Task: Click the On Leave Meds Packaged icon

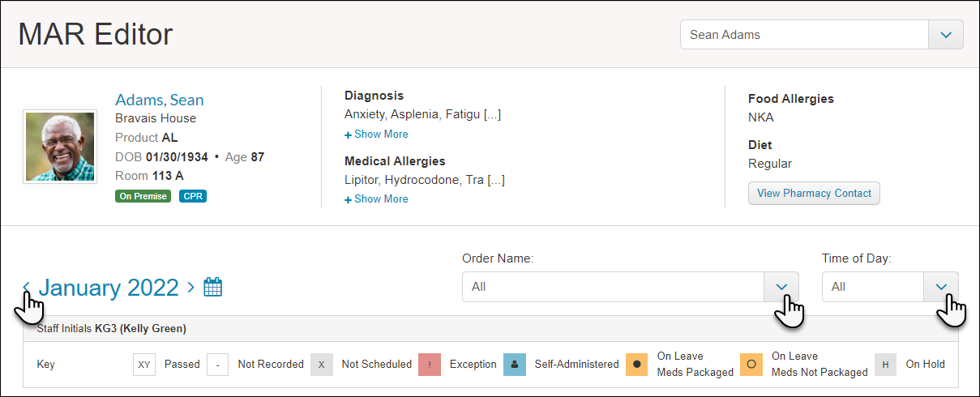Action: [636, 365]
